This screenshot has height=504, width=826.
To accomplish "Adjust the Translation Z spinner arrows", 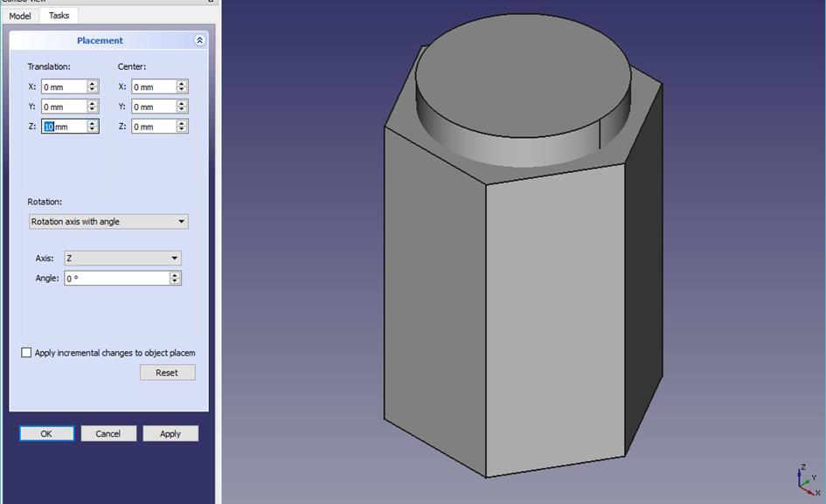I will (x=93, y=127).
